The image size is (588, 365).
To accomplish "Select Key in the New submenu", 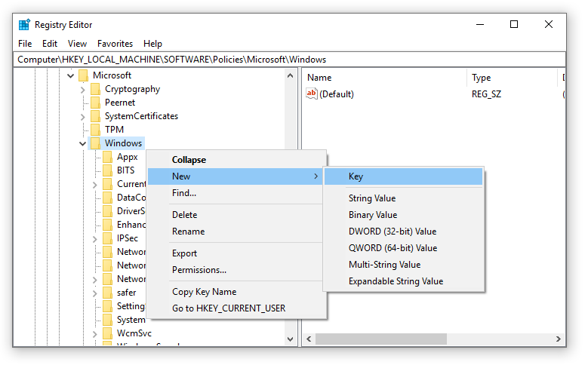I will [404, 176].
